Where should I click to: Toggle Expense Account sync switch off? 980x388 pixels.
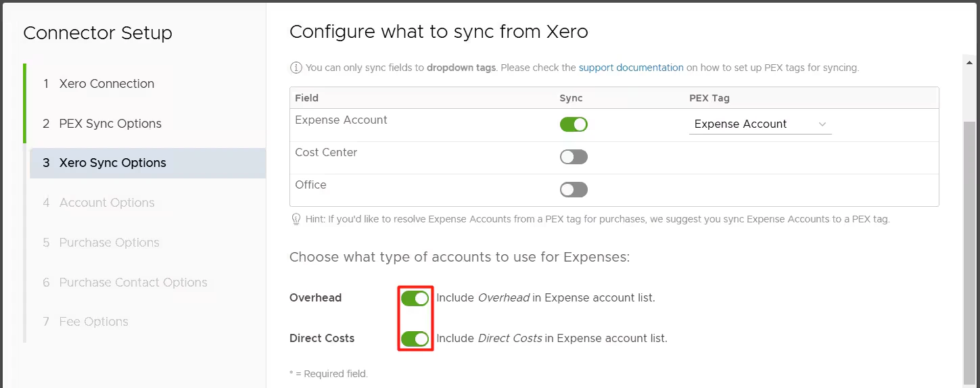[x=574, y=124]
